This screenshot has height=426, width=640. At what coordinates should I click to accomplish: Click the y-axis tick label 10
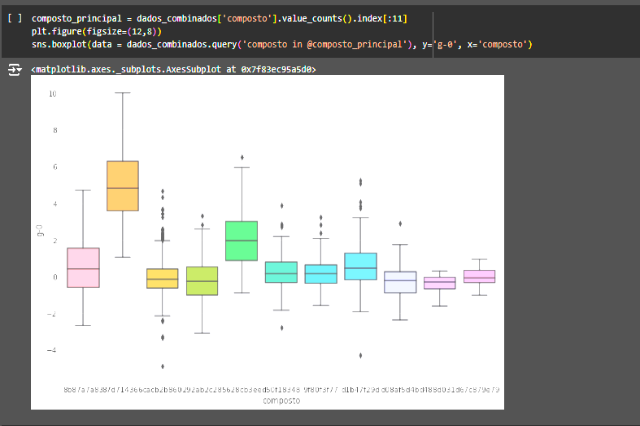(52, 93)
